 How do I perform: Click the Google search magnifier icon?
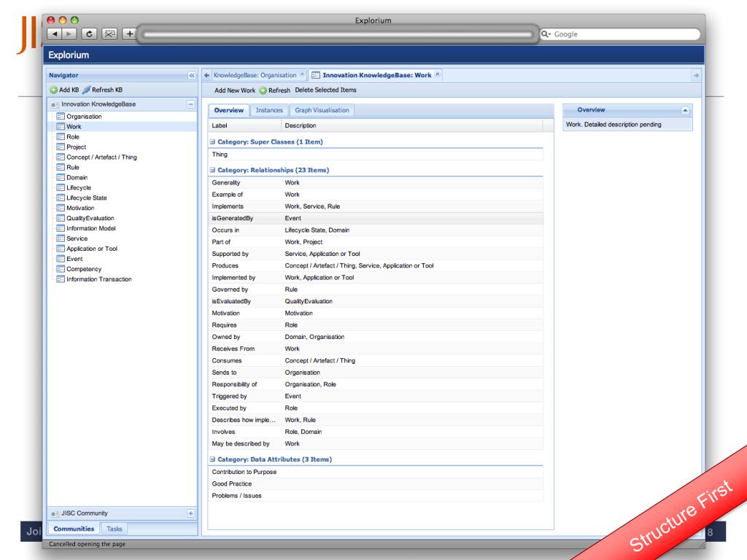546,34
